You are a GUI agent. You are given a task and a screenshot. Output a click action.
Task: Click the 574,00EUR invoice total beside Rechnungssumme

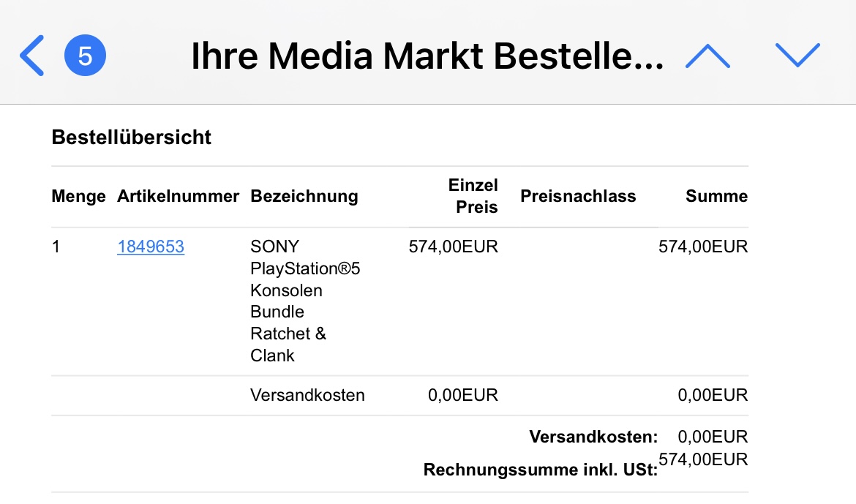click(x=703, y=460)
